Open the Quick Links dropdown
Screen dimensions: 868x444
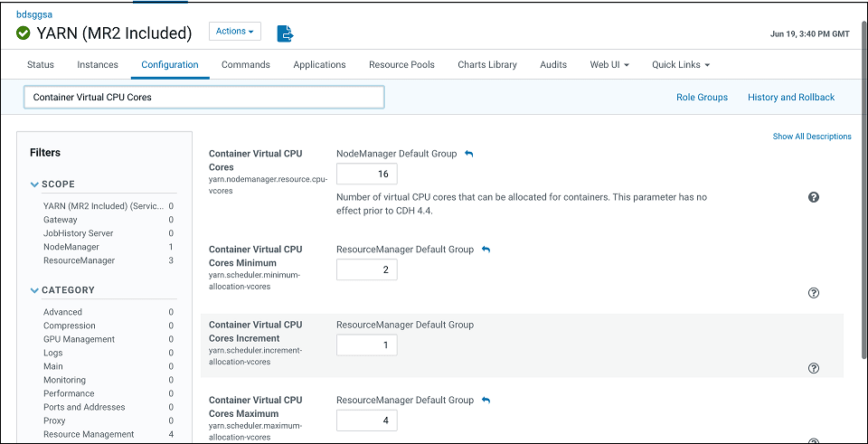coord(681,65)
